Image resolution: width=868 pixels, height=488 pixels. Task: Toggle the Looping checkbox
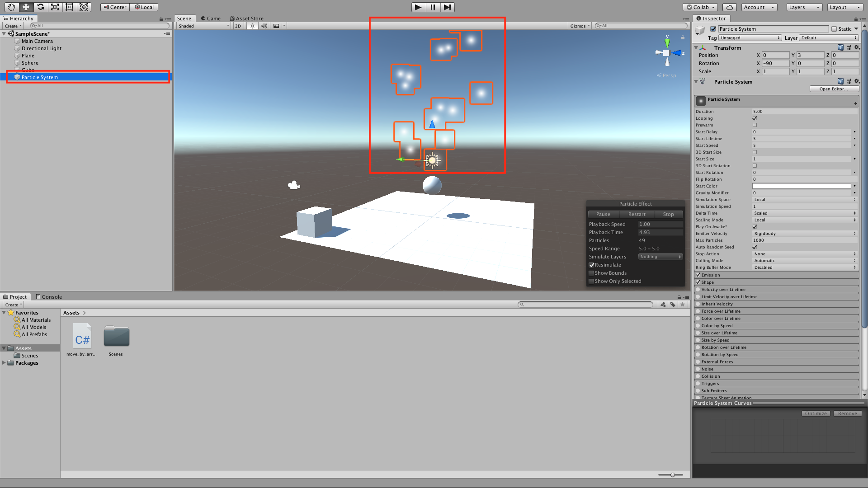pos(755,118)
